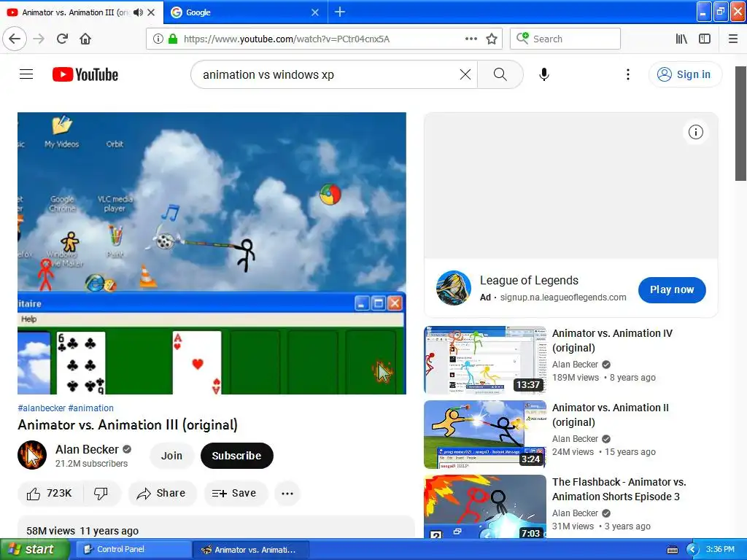Open YouTube guide hamburger menu
This screenshot has height=560, width=747.
[x=26, y=74]
